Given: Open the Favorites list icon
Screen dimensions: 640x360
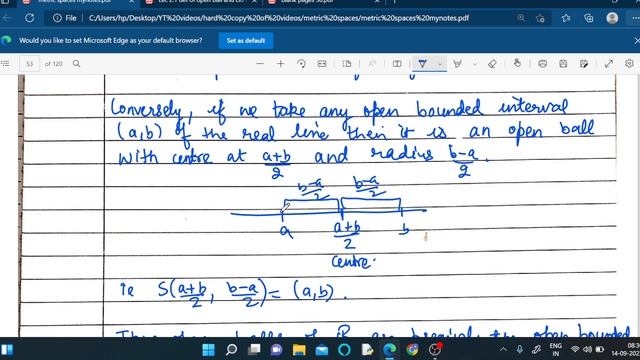Looking at the screenshot, I should click(566, 18).
